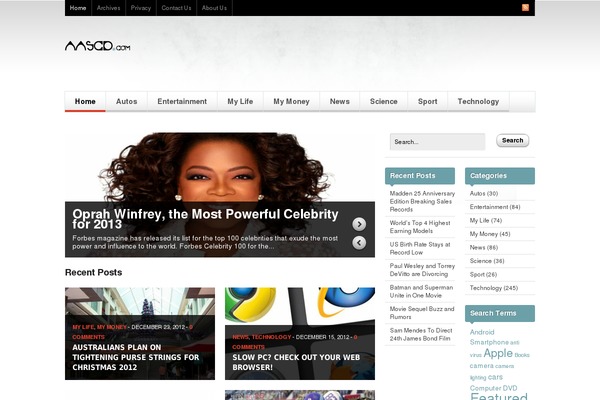Go to previous slide arrow
Screen dimensions: 600x400
pyautogui.click(x=359, y=243)
